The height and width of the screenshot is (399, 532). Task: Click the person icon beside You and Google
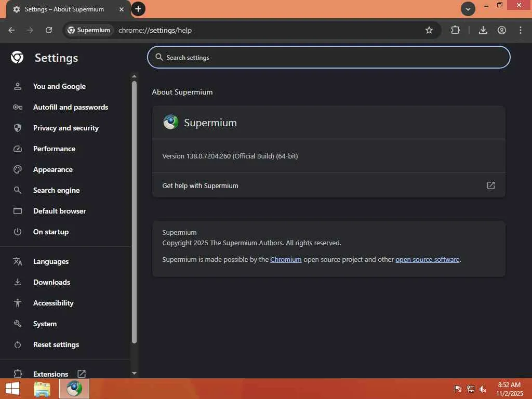pos(18,86)
